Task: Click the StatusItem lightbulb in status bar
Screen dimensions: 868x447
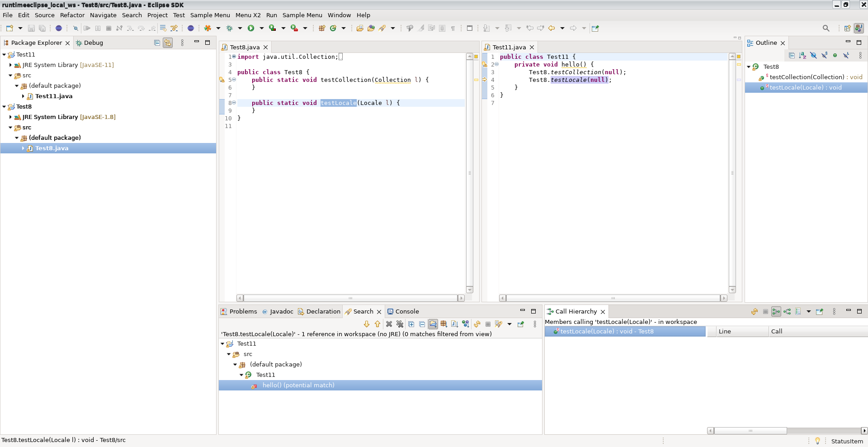Action: point(817,441)
